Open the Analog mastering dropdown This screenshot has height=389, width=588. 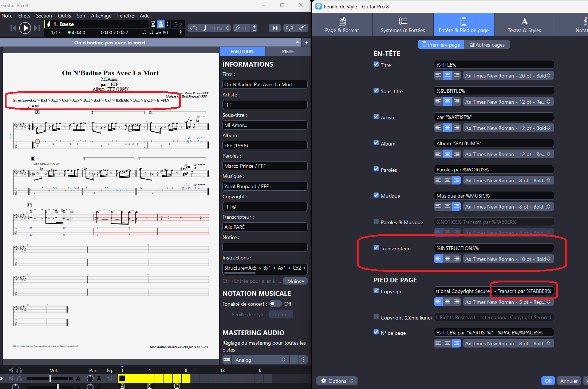[260, 360]
